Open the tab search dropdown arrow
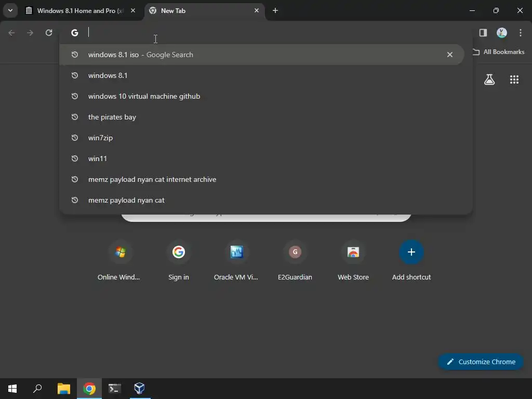This screenshot has width=532, height=399. point(10,10)
